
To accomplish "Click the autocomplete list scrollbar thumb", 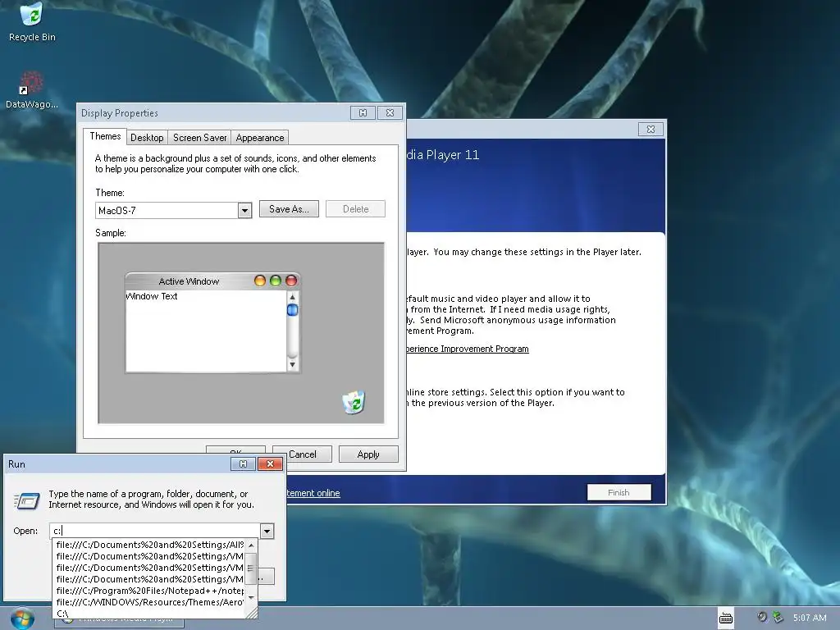I will pyautogui.click(x=251, y=569).
